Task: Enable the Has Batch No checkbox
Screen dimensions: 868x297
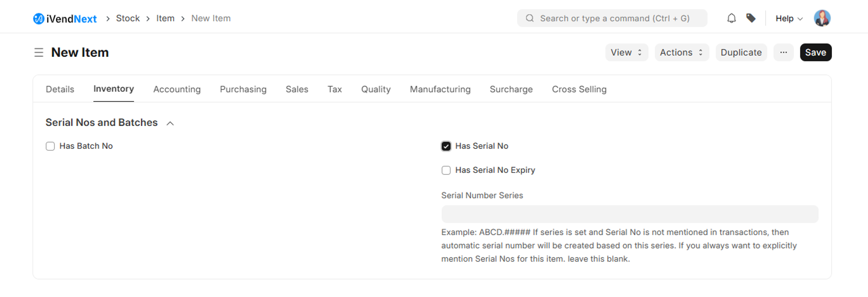Action: tap(50, 146)
